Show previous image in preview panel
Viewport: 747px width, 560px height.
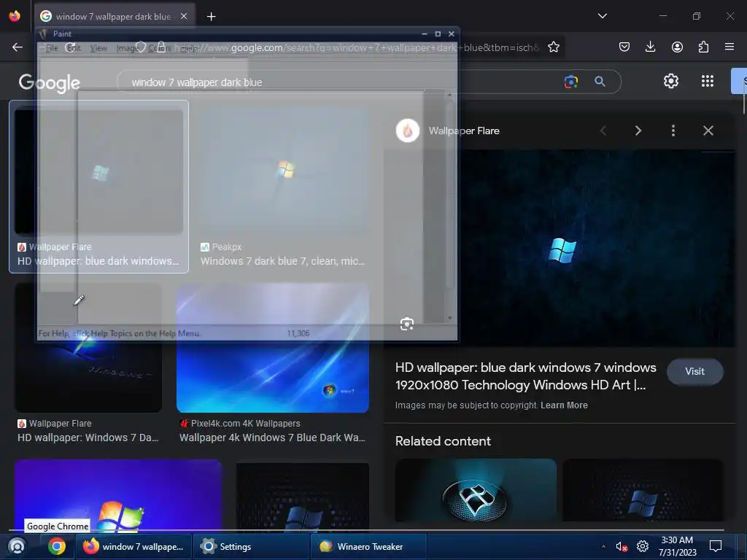[x=603, y=131]
